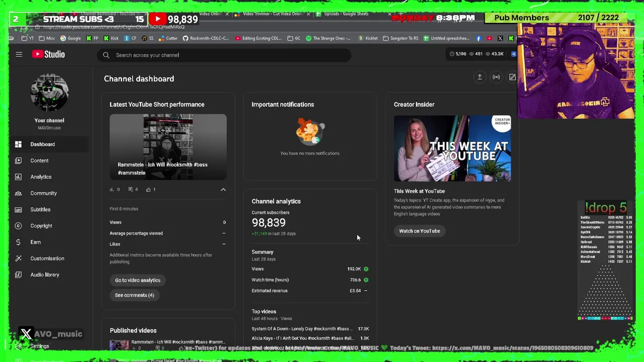This screenshot has width=644, height=362.
Task: Open the Misc bookmark folder
Action: (47, 38)
